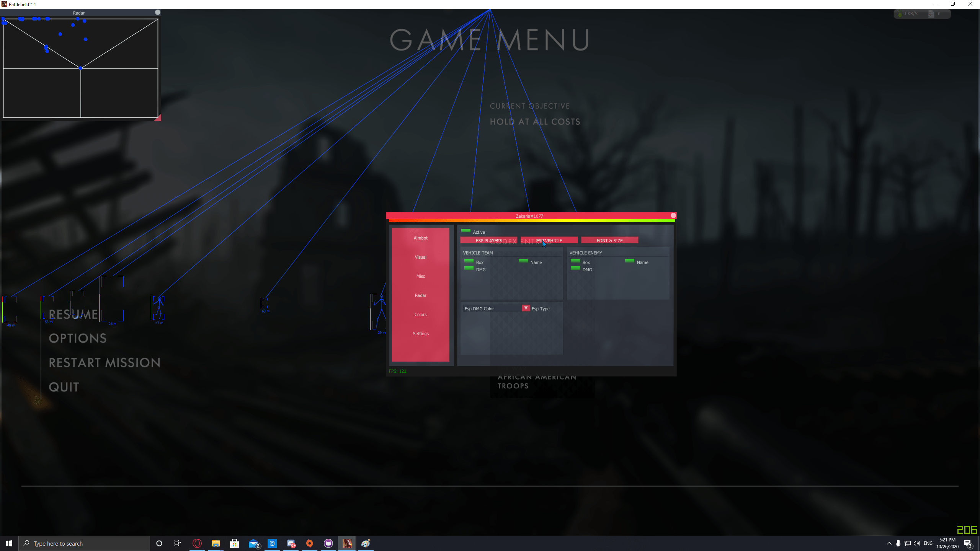Open network settings tray icon
980x551 pixels.
tap(907, 543)
